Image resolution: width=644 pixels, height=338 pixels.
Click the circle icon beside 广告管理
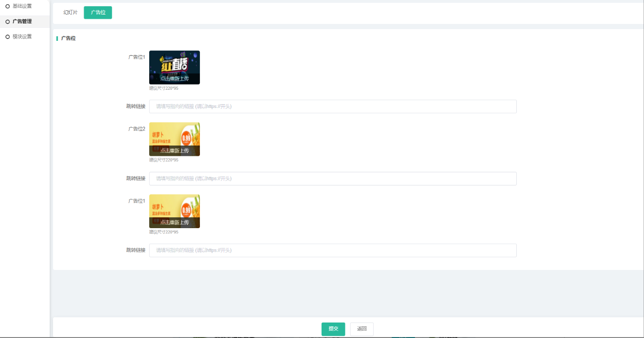click(8, 22)
